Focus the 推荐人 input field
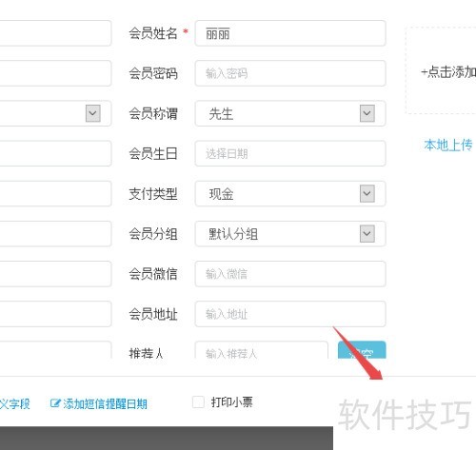This screenshot has height=450, width=476. 261,350
